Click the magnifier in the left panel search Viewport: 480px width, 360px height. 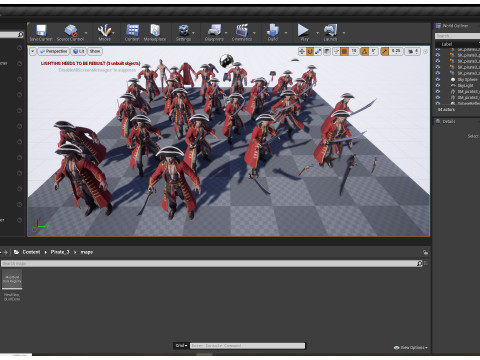pos(21,34)
